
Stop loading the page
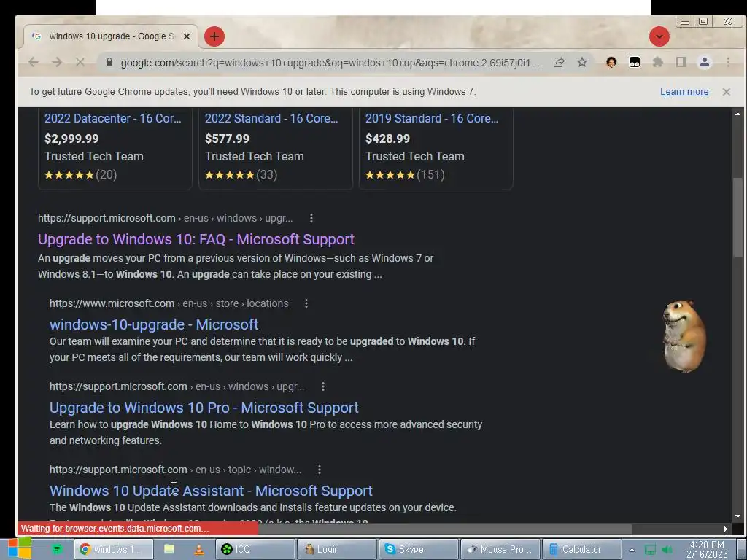[80, 63]
